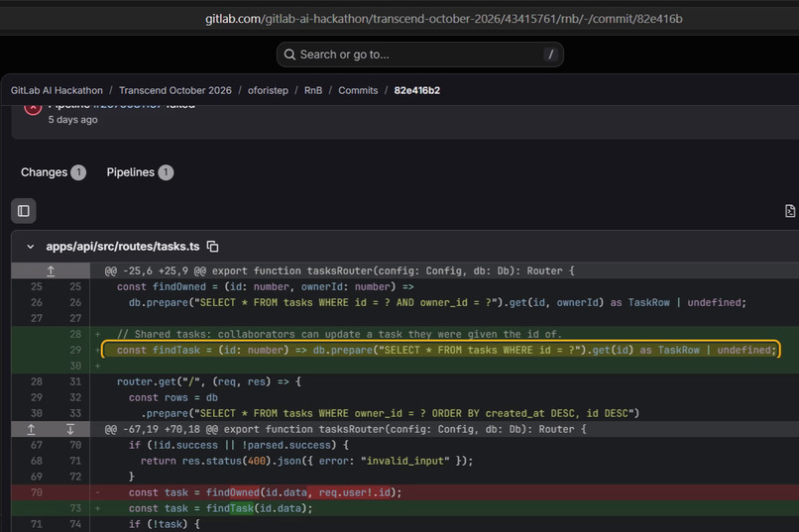This screenshot has width=799, height=532.
Task: Click added new line number 73
Action: pyautogui.click(x=75, y=508)
